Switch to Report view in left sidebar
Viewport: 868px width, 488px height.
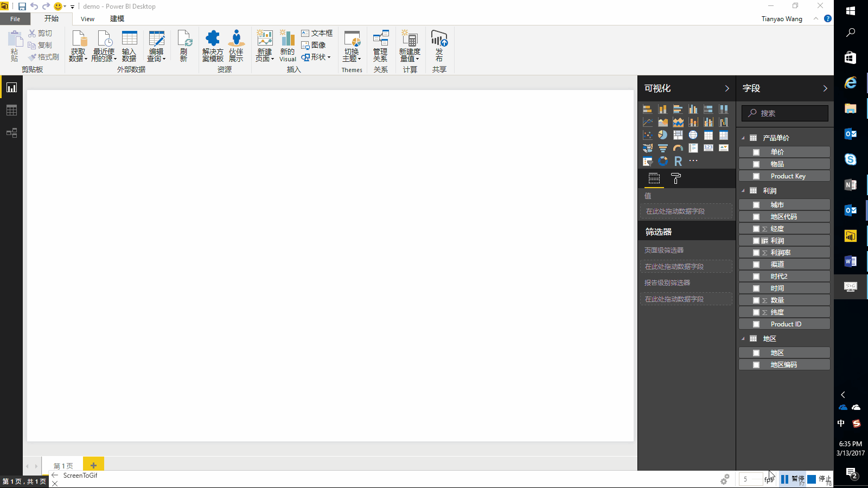point(11,87)
